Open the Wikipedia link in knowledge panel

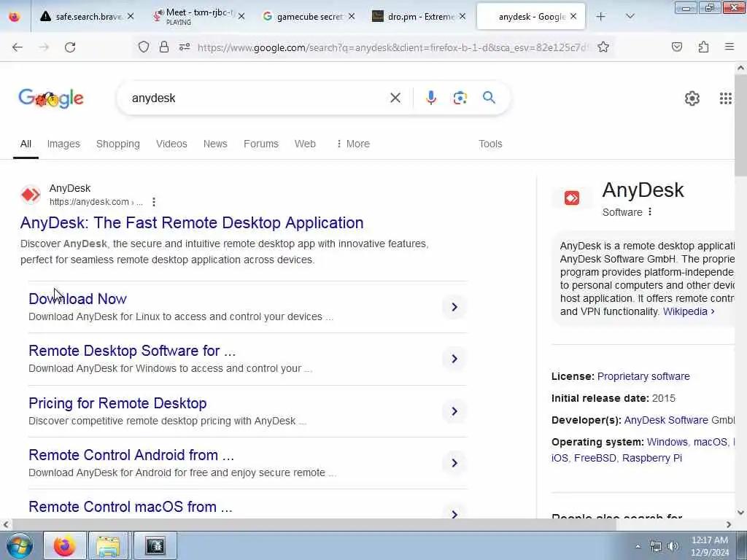coord(689,311)
